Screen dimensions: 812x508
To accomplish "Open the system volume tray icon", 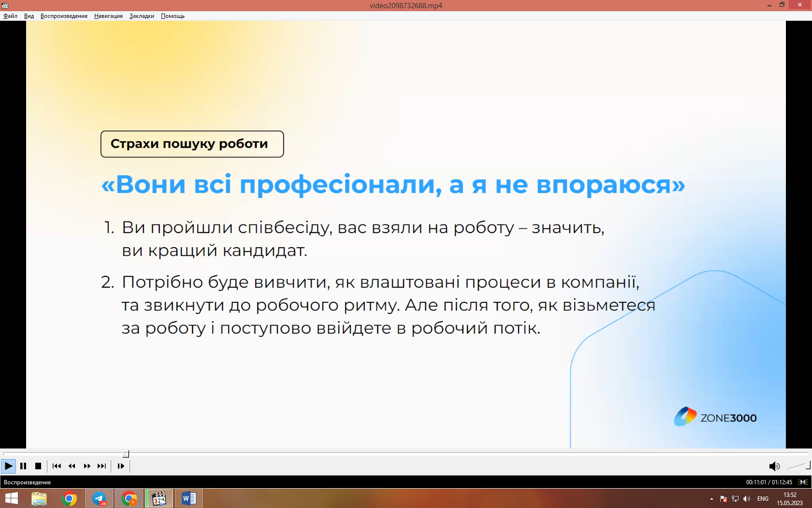I will (747, 499).
